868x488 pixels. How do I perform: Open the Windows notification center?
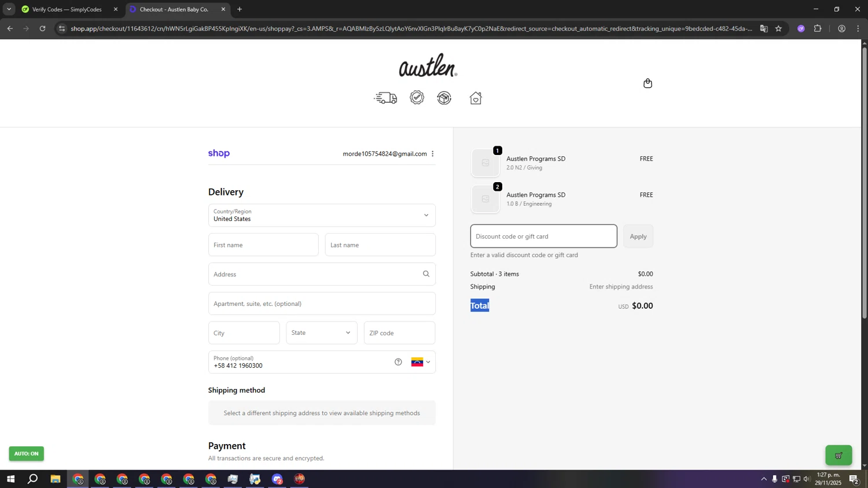pos(854,479)
